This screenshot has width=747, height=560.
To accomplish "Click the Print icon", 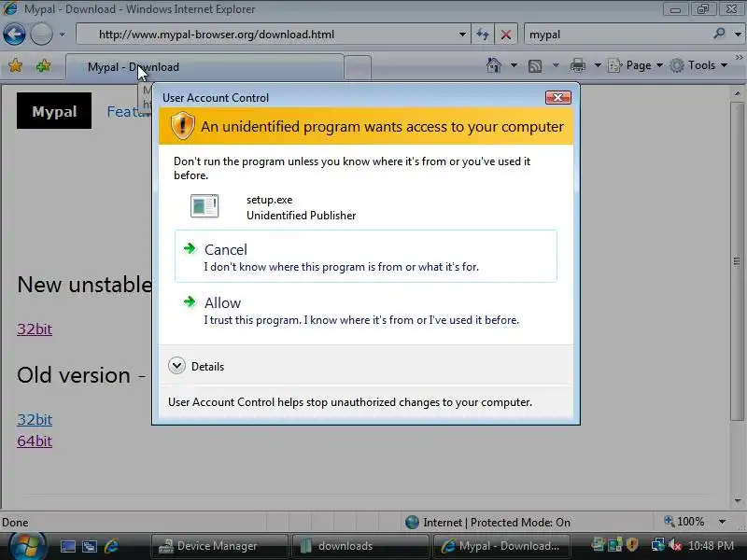I will click(x=578, y=65).
